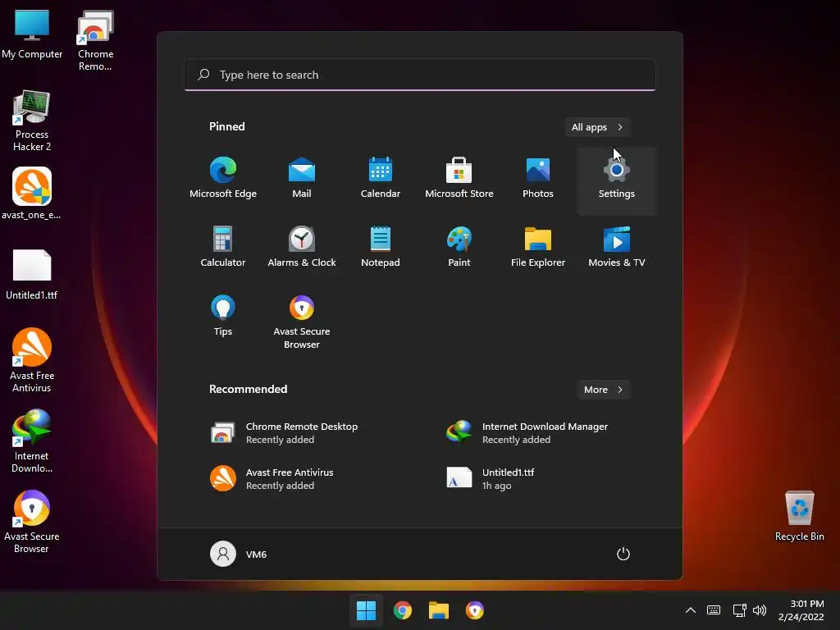Open the VM6 user account menu

[239, 554]
